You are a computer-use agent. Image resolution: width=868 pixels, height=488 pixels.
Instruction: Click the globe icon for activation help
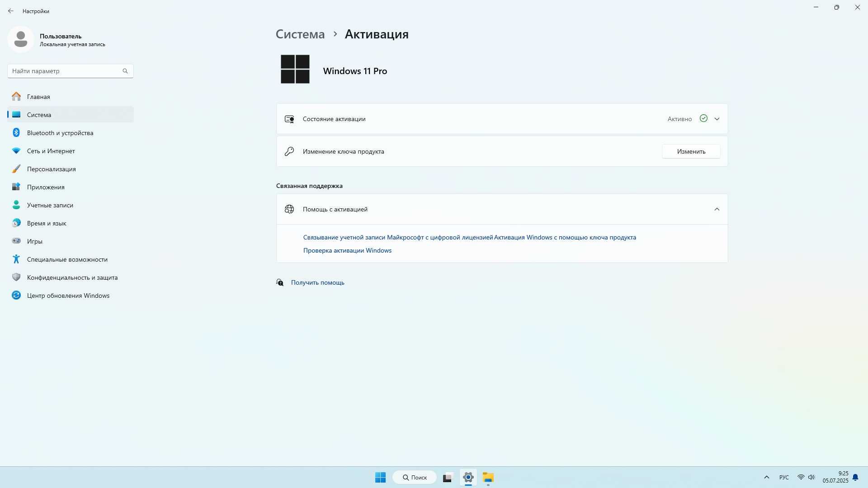coord(289,209)
